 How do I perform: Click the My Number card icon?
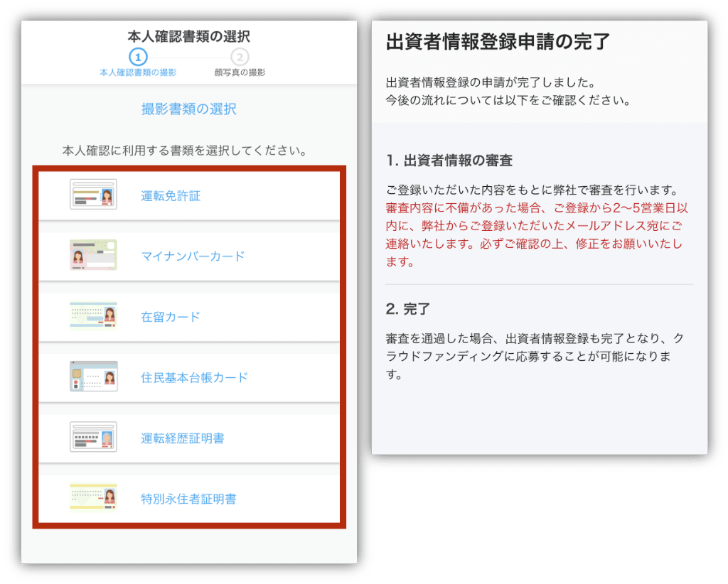coord(93,255)
